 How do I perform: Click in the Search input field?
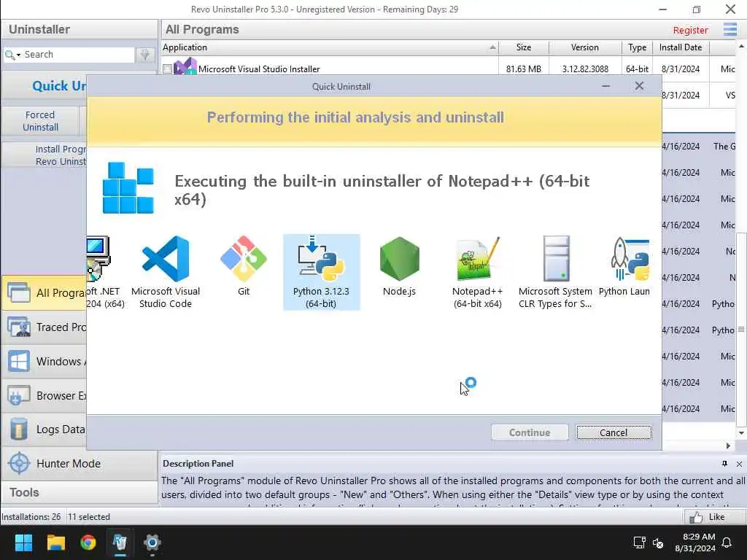point(79,55)
